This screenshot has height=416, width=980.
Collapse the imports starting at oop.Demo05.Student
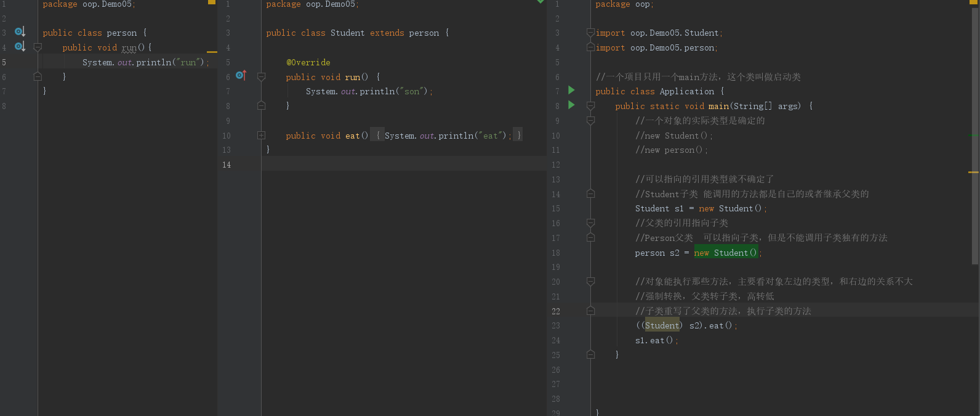(590, 33)
